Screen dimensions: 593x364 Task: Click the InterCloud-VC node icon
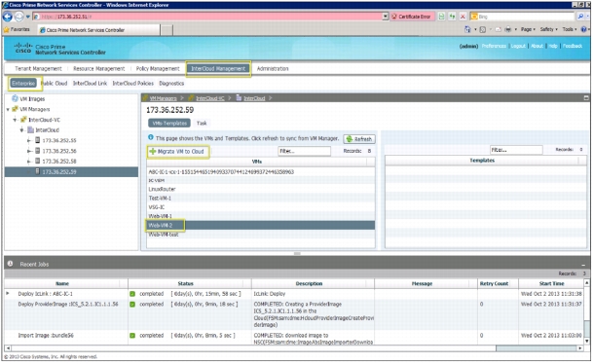click(x=23, y=120)
